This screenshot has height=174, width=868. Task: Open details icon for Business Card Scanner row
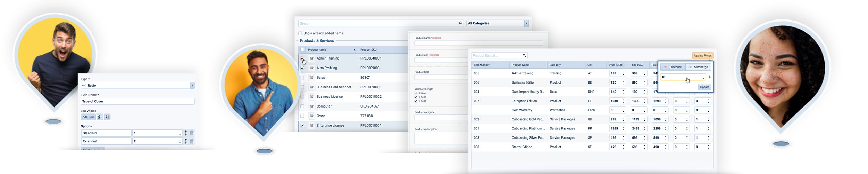point(312,87)
